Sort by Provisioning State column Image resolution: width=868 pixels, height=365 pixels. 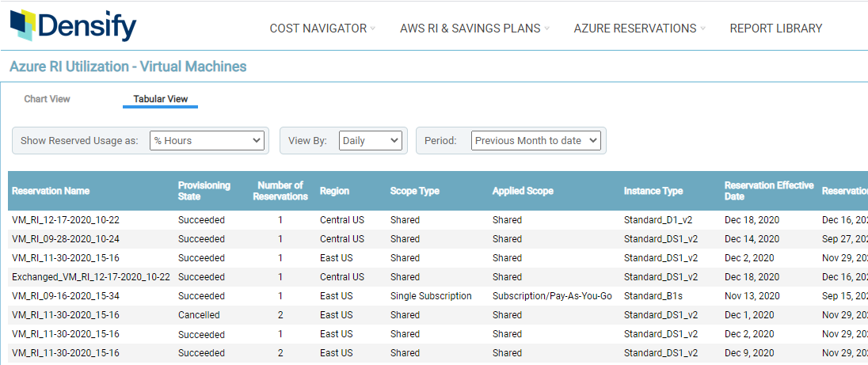204,191
